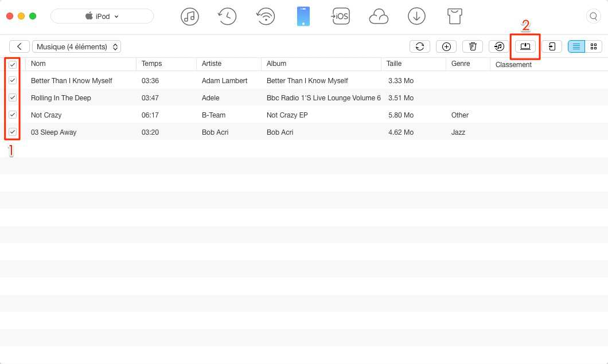Click duration 06:17
This screenshot has width=608, height=364.
(x=150, y=115)
